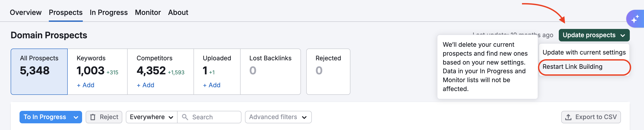This screenshot has width=644, height=130.
Task: Open the In Progress tab
Action: [109, 12]
